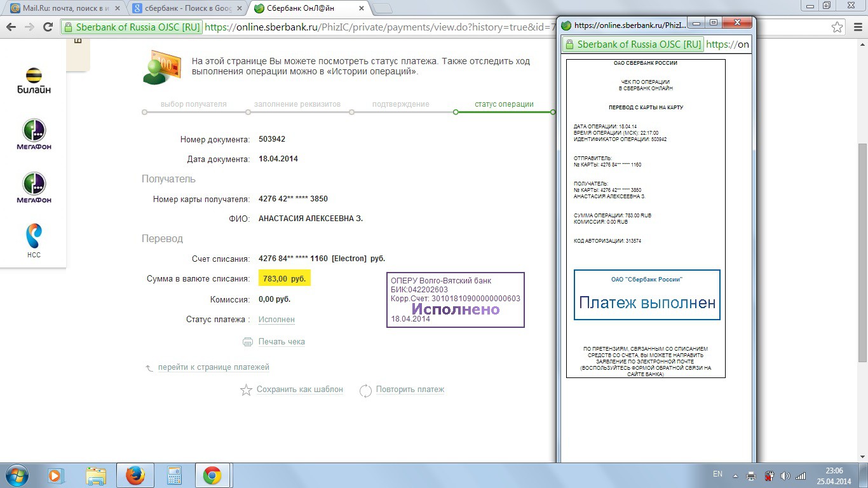Bookmark the page with the star icon
The image size is (868, 488).
coord(837,27)
